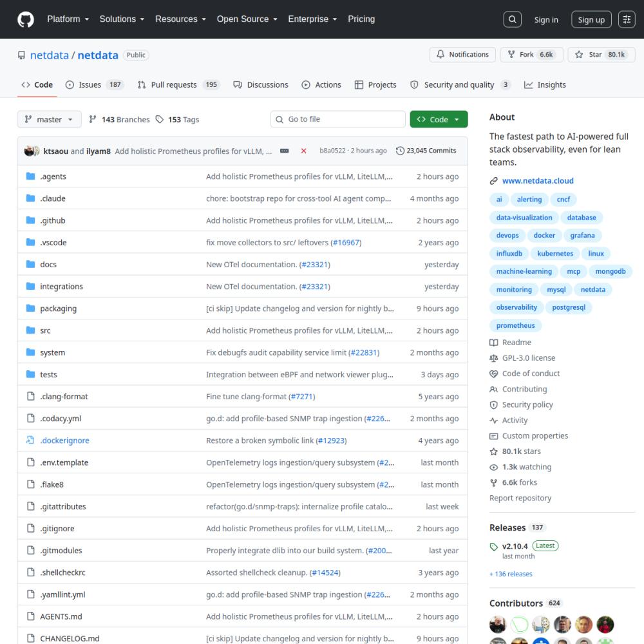Click the v2.10.4 release tag icon
This screenshot has height=644, width=644.
[494, 547]
